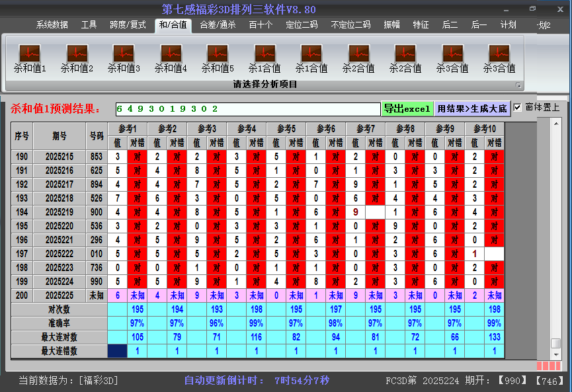Open the 杀和值3 analysis icon
Viewport: 572px width, 392px height.
(124, 54)
